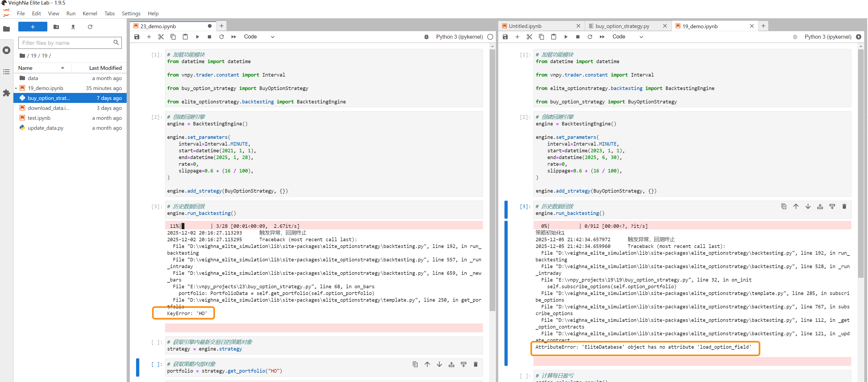868x382 pixels.
Task: Click the Upload Files icon
Action: pos(73,27)
